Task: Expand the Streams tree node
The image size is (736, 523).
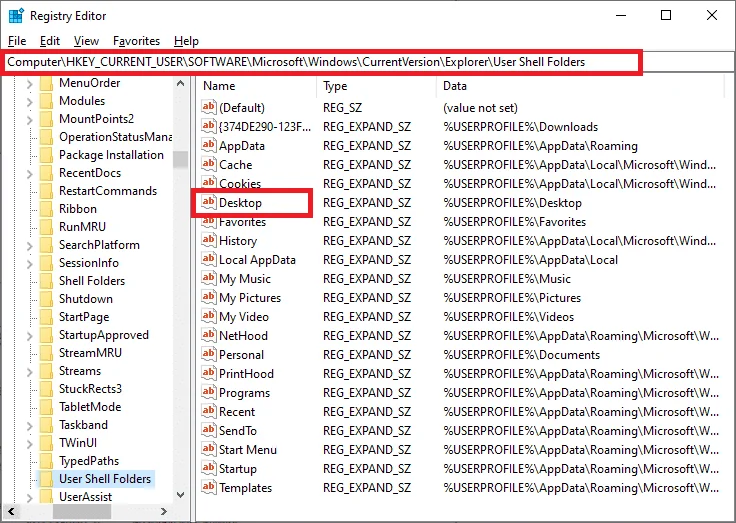Action: click(x=30, y=371)
